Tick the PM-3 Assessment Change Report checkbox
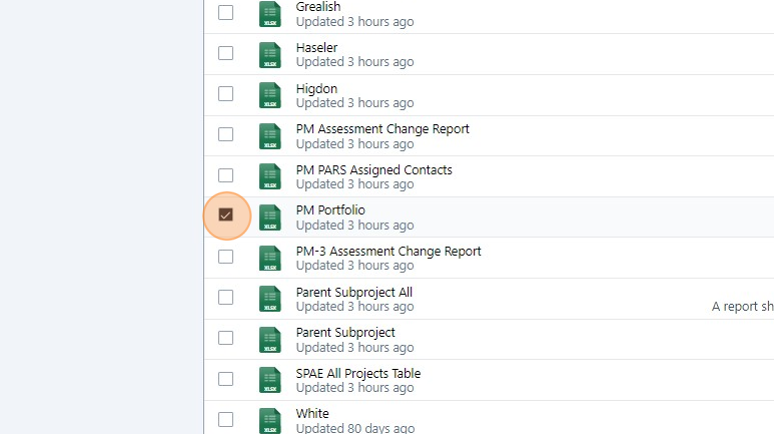The height and width of the screenshot is (434, 774). click(226, 256)
